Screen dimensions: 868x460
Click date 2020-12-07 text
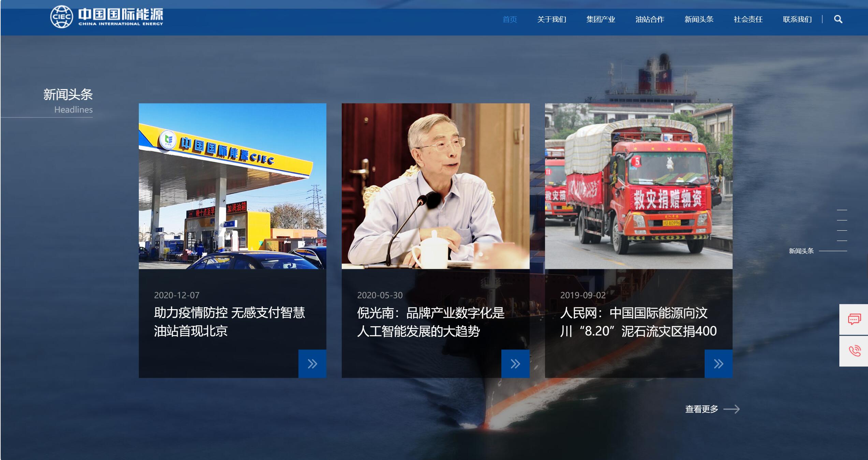[177, 295]
